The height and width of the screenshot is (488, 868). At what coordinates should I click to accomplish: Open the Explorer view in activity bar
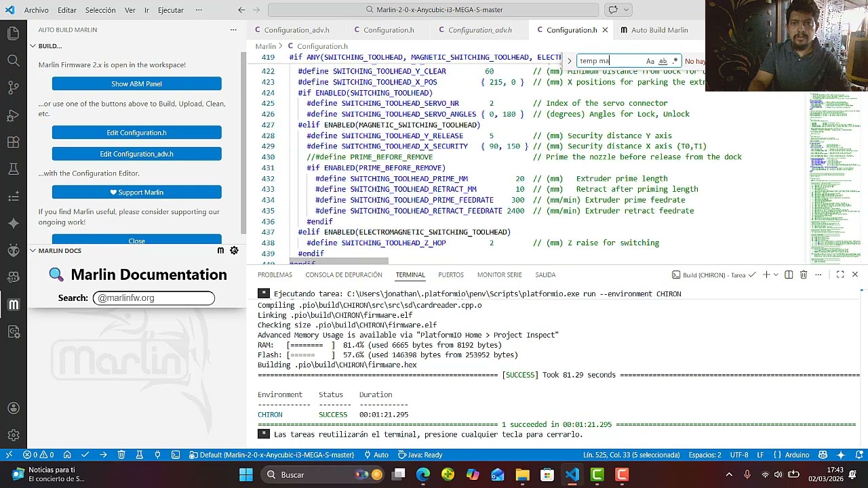coord(14,33)
